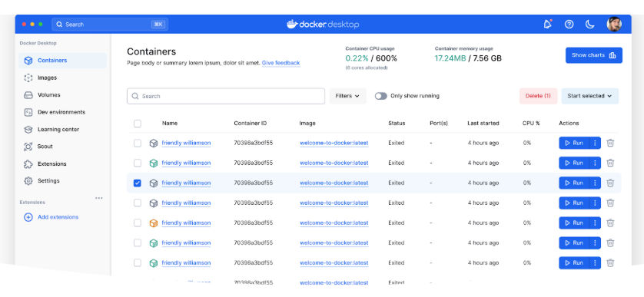Run the container with the orange cube
This screenshot has width=644, height=297.
(574, 223)
